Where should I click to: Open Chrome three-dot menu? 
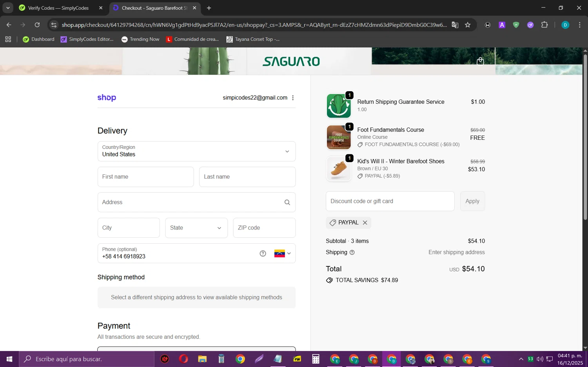(x=579, y=25)
